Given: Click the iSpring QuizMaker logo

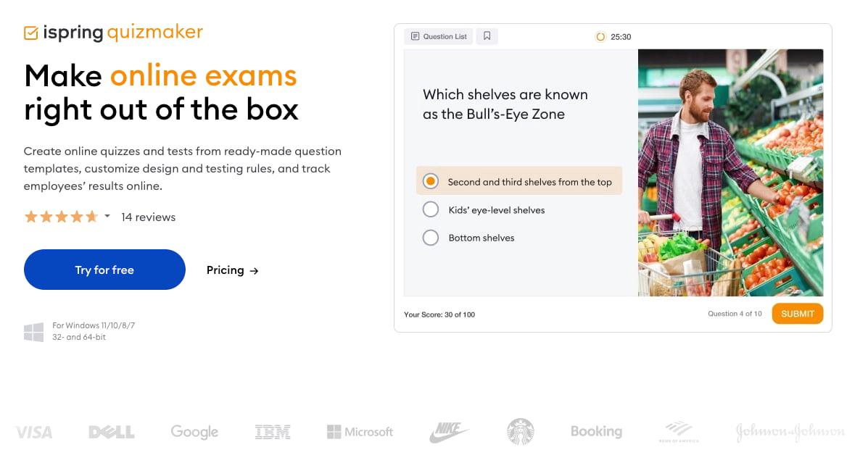Looking at the screenshot, I should click(112, 32).
